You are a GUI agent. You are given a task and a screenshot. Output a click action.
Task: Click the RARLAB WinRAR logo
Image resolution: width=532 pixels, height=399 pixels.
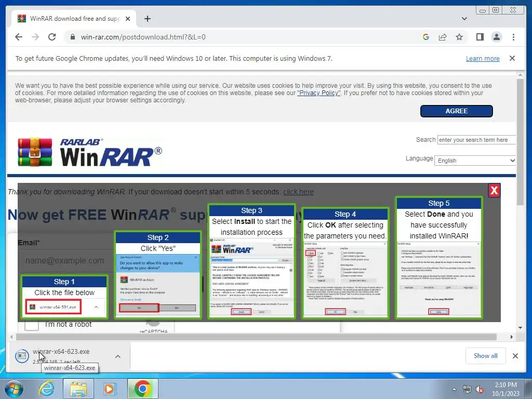(89, 152)
